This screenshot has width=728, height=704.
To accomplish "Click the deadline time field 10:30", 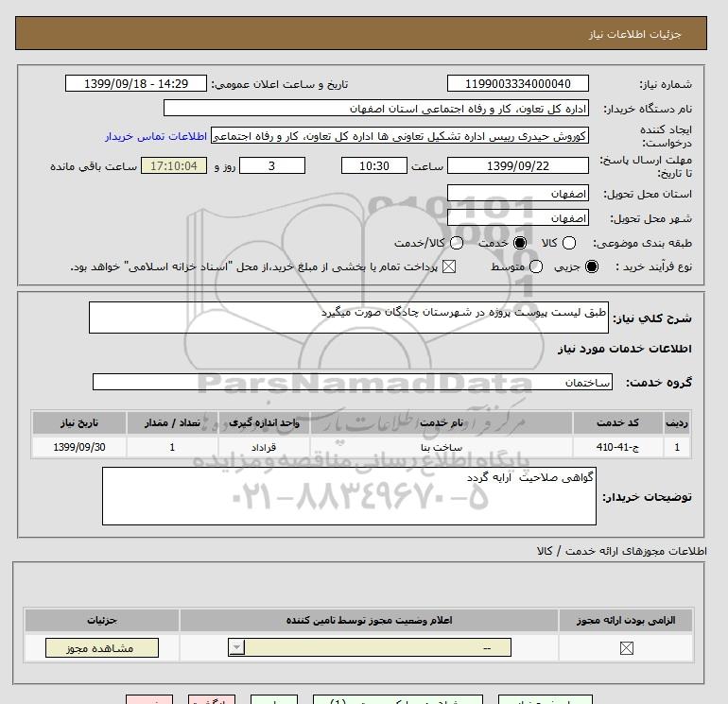I will (374, 165).
